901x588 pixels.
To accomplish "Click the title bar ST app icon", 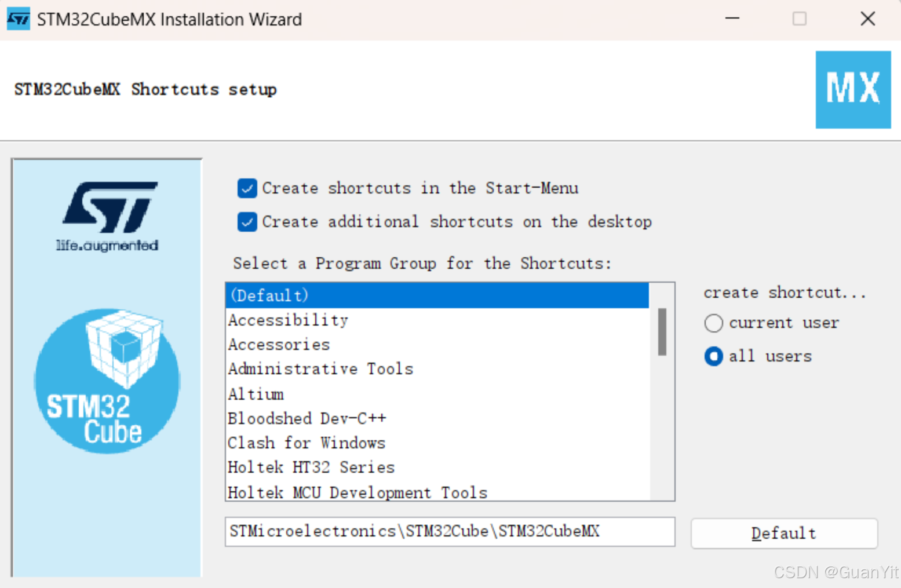I will (19, 19).
